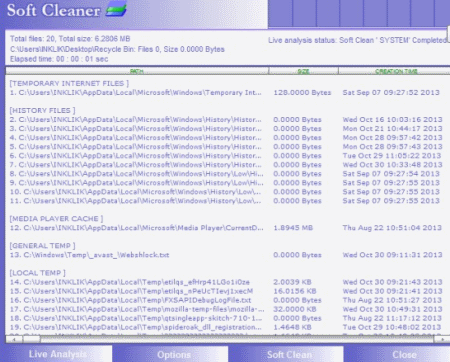Click the 16.0156 KB size value
Viewport: 450px width, 362px height.
[x=295, y=291]
